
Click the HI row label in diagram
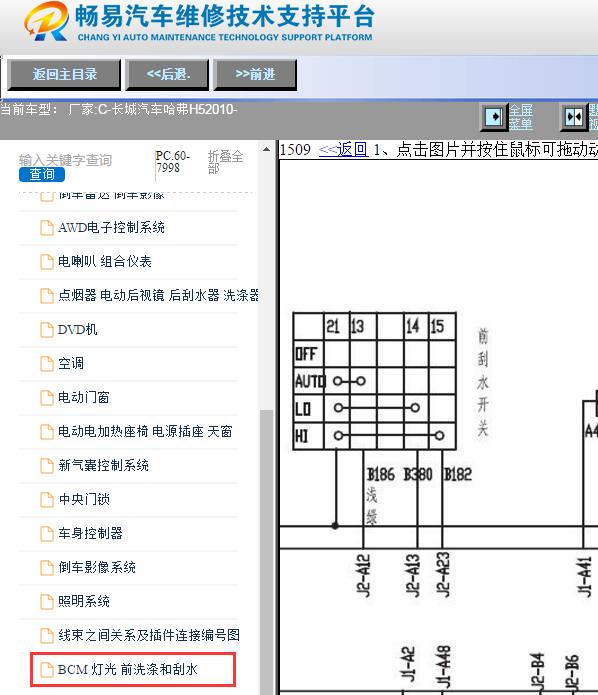click(301, 436)
